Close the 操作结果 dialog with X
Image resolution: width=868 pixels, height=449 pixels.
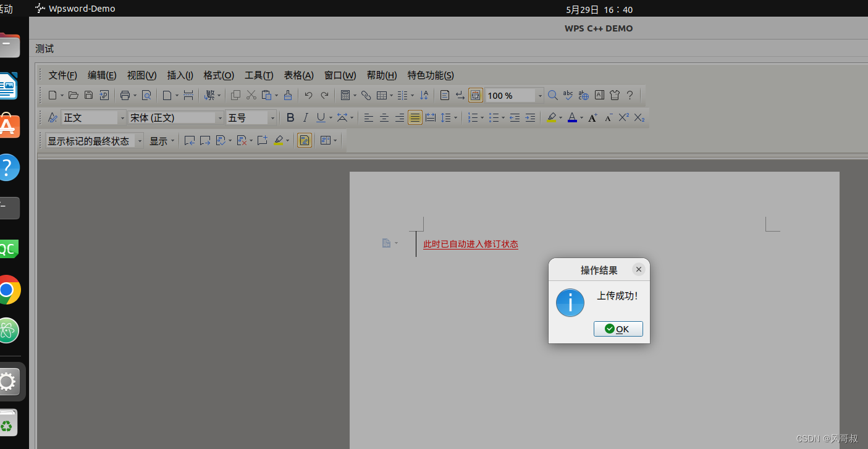click(x=639, y=269)
